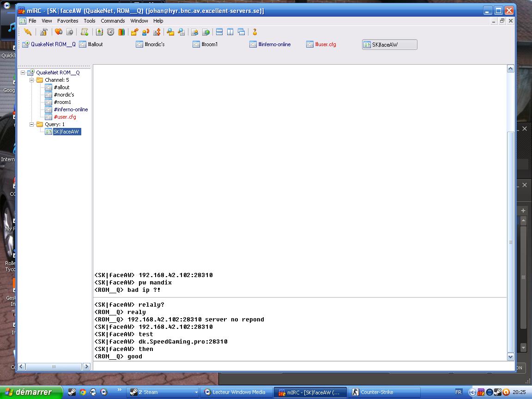532x399 pixels.
Task: Collapse the Query: 1 folder
Action: [32, 124]
